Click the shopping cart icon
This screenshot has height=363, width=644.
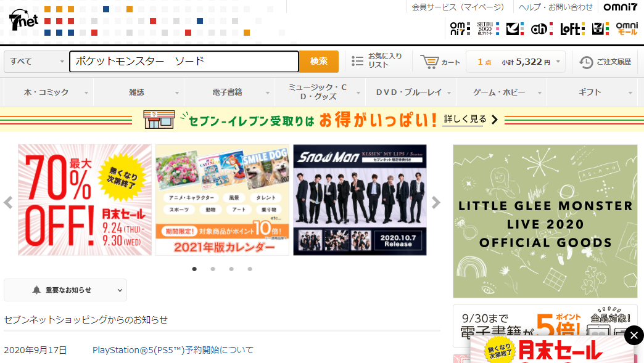tap(429, 62)
